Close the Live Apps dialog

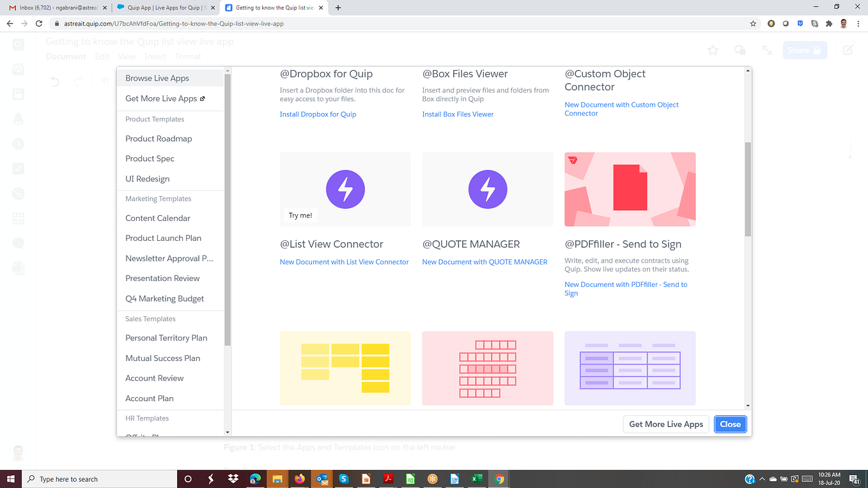(730, 424)
